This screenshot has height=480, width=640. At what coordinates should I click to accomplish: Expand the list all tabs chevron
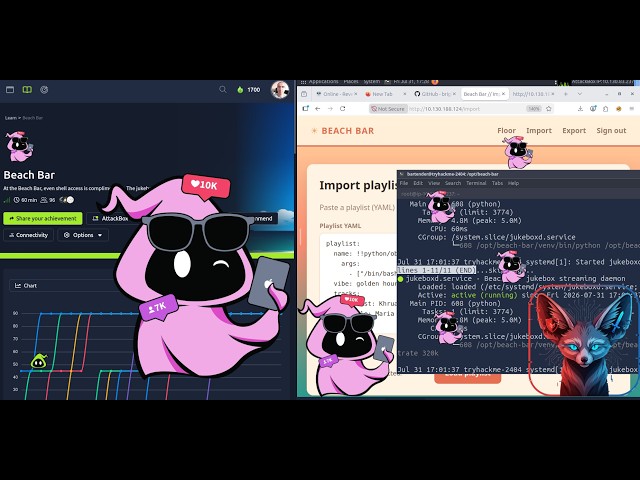click(580, 94)
